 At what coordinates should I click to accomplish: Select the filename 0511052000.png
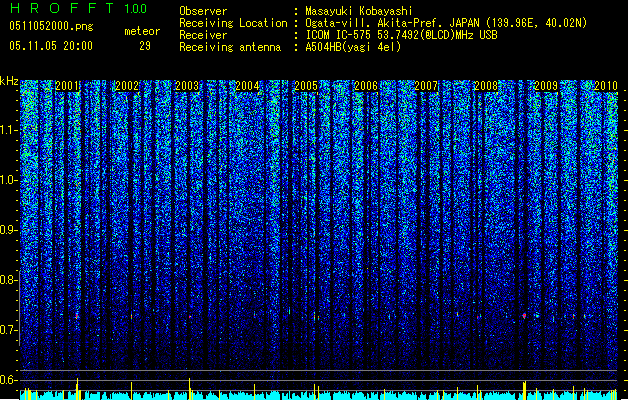click(51, 26)
